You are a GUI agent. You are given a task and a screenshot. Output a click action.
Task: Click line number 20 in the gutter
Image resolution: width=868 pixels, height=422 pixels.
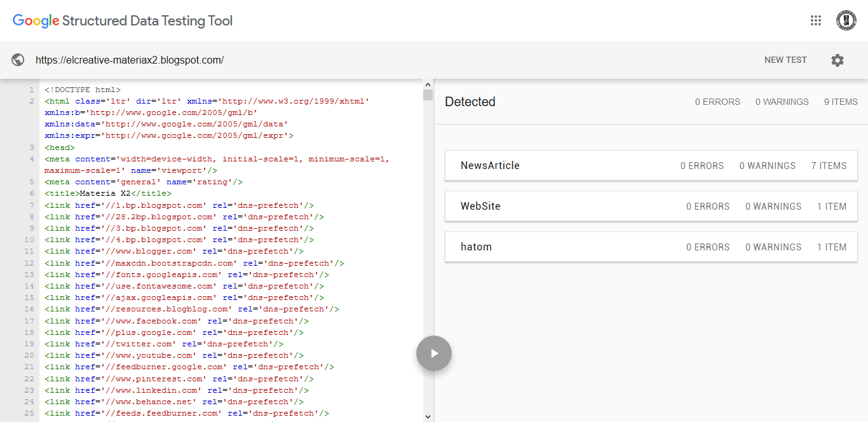[x=29, y=355]
